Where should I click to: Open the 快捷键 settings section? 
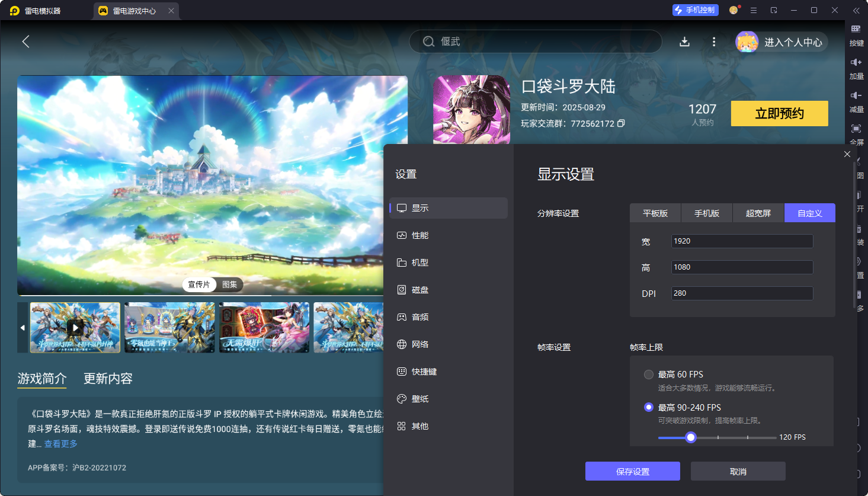[x=449, y=372]
